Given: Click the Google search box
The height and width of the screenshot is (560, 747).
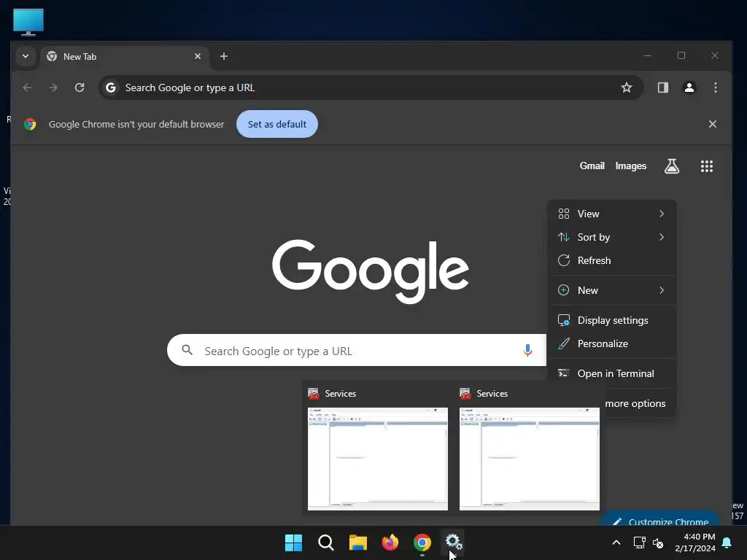Looking at the screenshot, I should coord(356,351).
